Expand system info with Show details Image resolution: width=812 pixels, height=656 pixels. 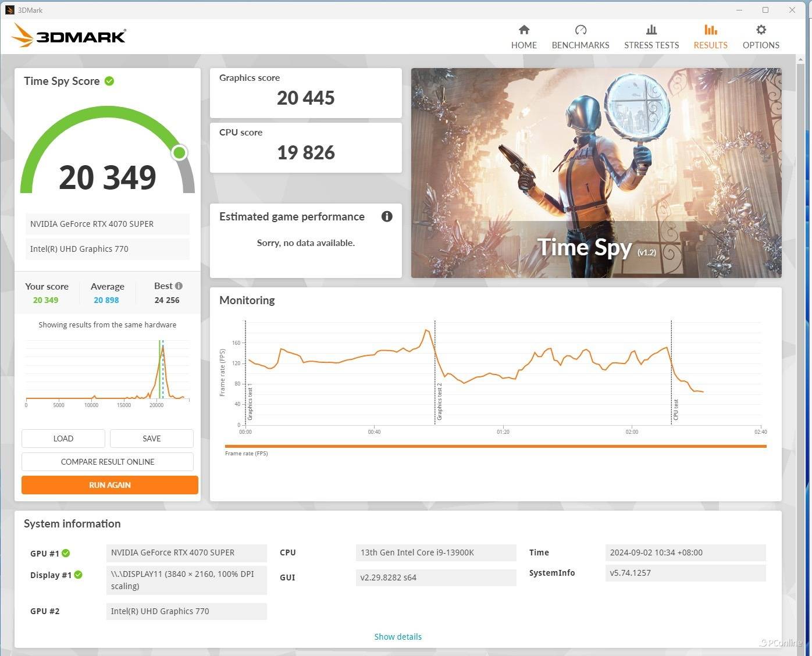[x=398, y=637]
